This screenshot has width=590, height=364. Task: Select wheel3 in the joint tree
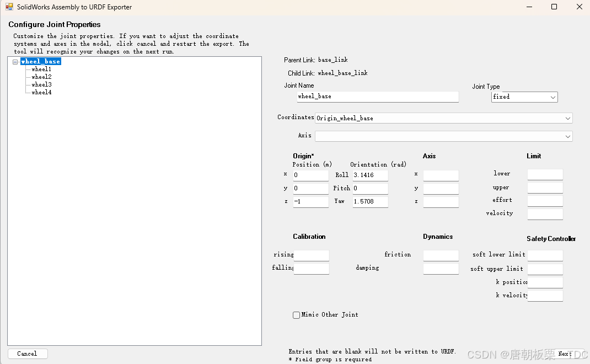coord(40,84)
